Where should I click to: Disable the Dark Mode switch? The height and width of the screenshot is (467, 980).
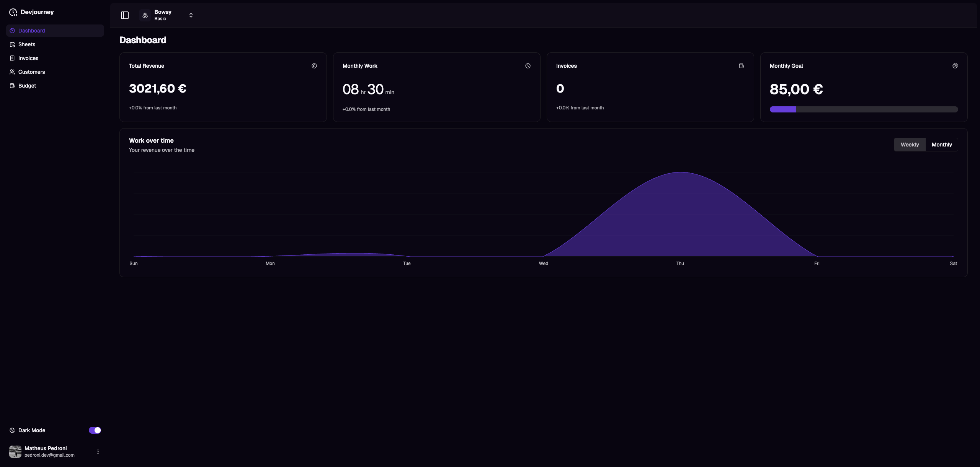(95, 430)
